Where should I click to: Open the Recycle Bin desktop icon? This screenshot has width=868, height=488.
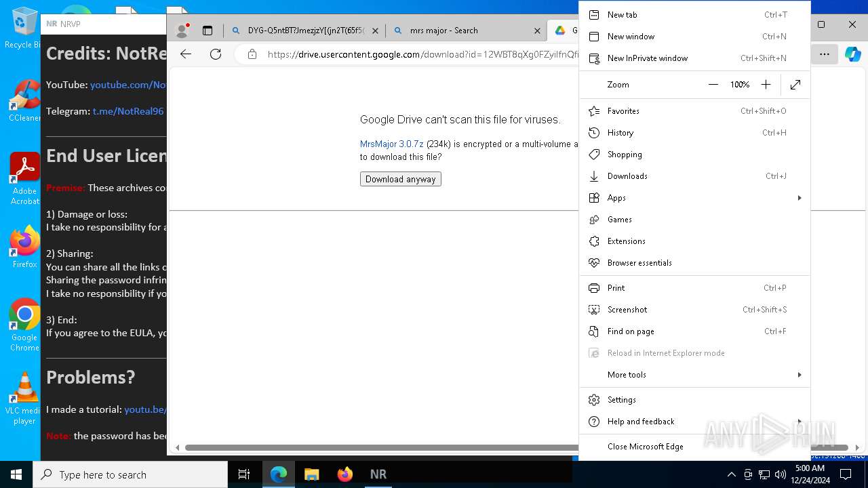[x=24, y=28]
